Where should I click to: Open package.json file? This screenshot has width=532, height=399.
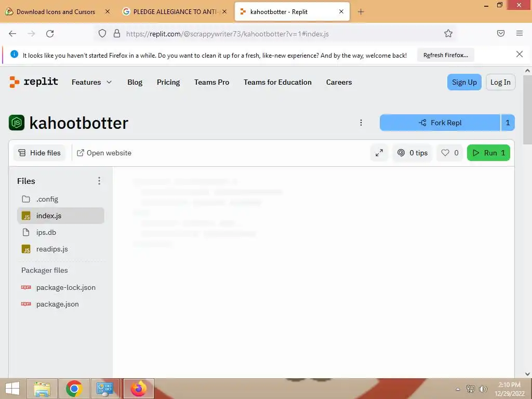(61, 304)
